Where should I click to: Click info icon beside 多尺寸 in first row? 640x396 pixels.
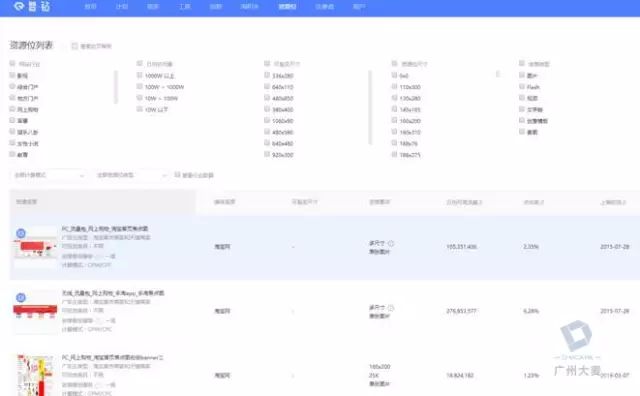(391, 243)
